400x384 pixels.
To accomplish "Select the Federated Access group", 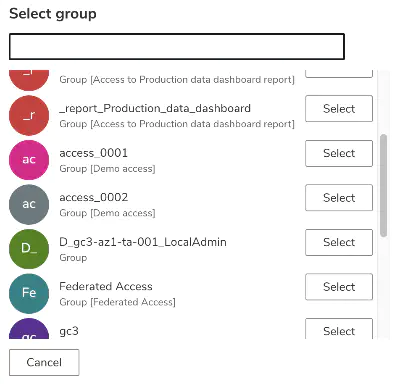I will (x=339, y=287).
